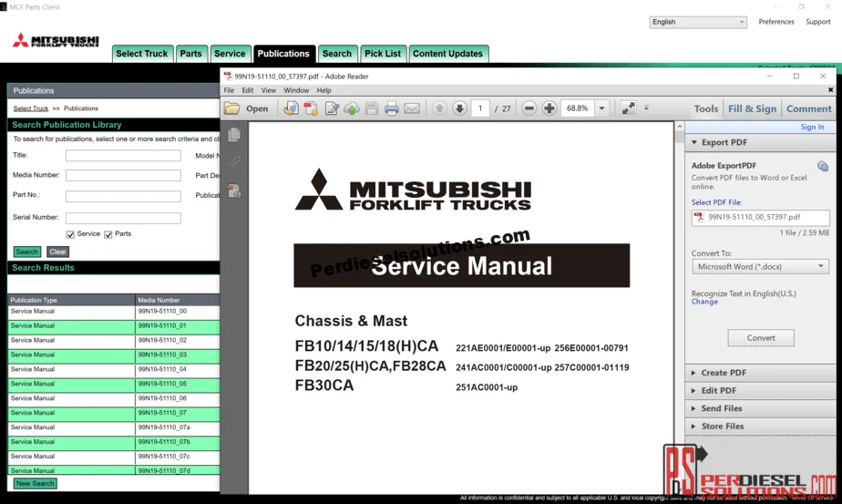Open the English language dropdown
The height and width of the screenshot is (504, 842).
(698, 22)
